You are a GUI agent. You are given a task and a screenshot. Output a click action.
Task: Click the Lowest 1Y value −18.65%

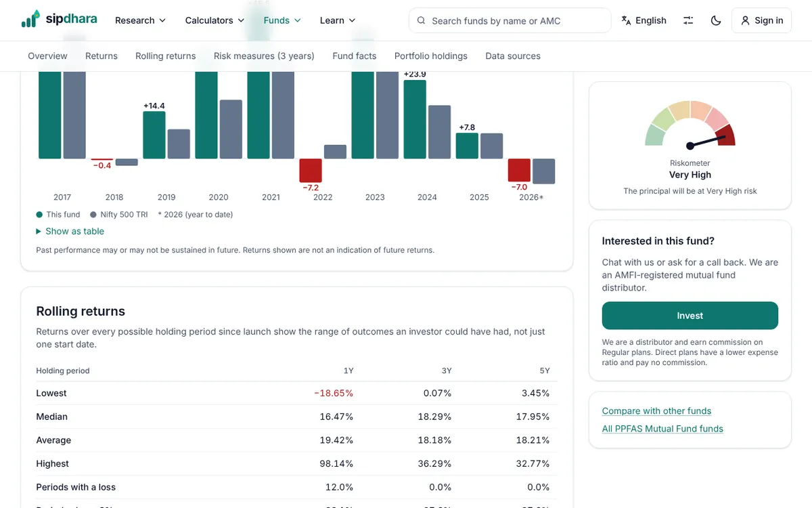[x=334, y=393]
